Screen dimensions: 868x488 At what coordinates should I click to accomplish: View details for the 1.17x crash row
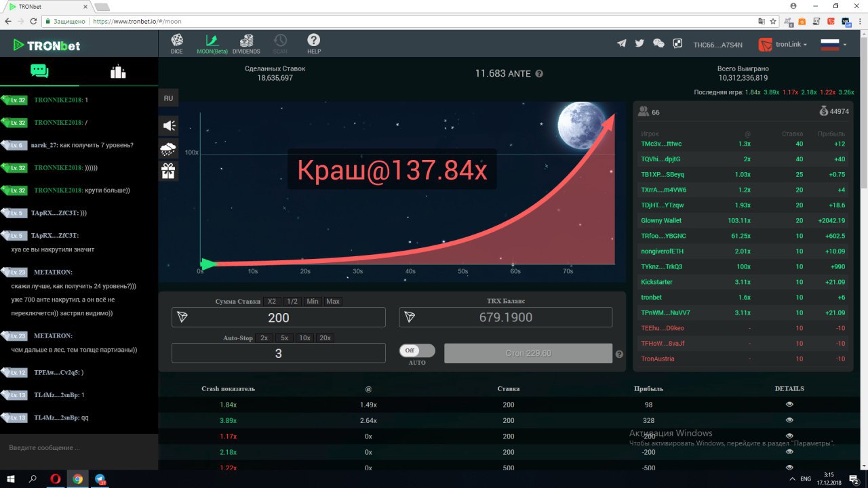[x=789, y=436]
